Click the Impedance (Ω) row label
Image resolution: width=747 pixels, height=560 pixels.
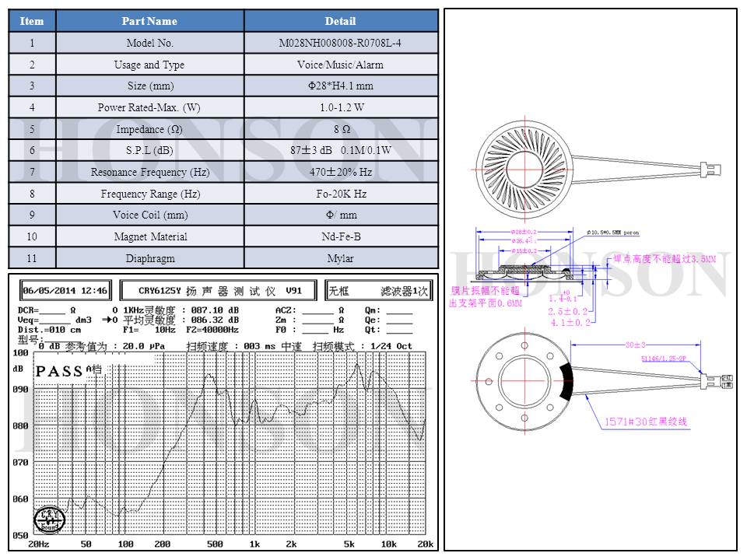(x=149, y=129)
